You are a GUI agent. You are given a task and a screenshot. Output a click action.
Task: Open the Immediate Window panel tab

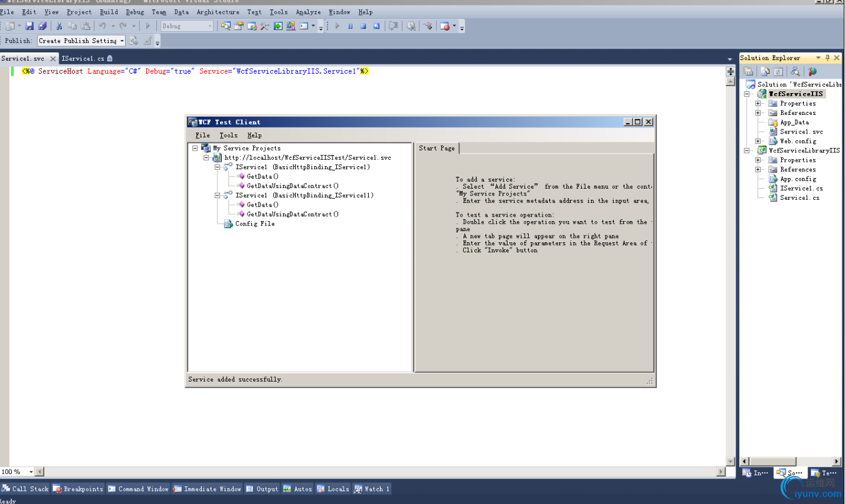tap(207, 489)
